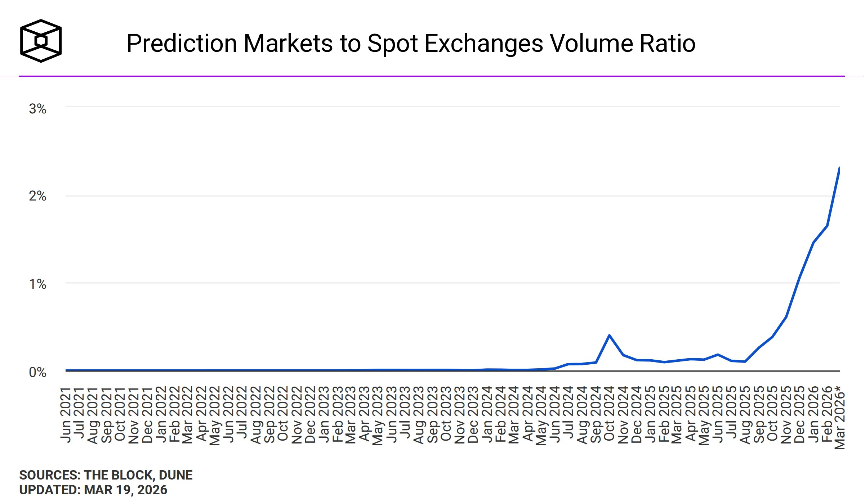Click The Block cube logo

(41, 41)
